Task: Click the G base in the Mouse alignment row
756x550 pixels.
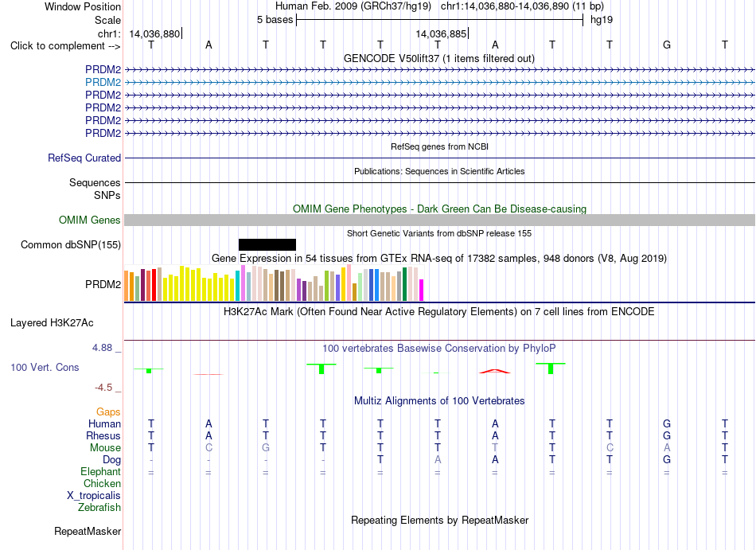Action: tap(266, 448)
